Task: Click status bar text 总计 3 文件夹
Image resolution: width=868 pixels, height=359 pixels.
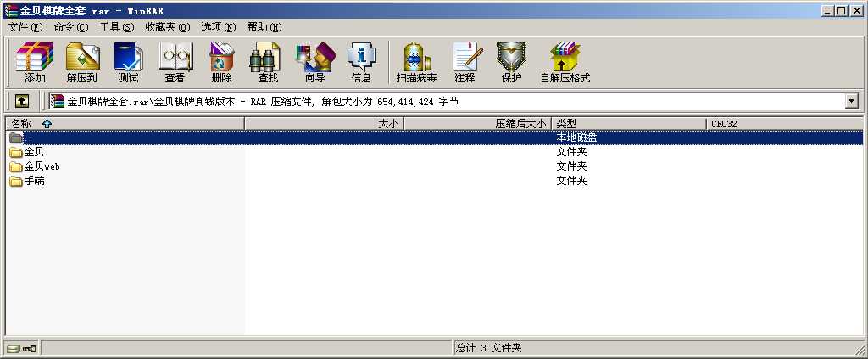Action: pyautogui.click(x=488, y=348)
